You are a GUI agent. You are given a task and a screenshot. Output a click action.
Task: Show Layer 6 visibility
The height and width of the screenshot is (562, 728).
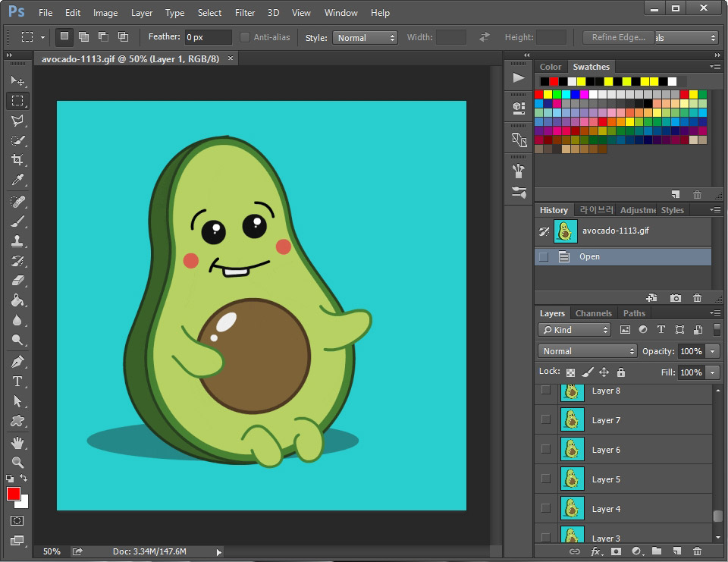pos(546,449)
